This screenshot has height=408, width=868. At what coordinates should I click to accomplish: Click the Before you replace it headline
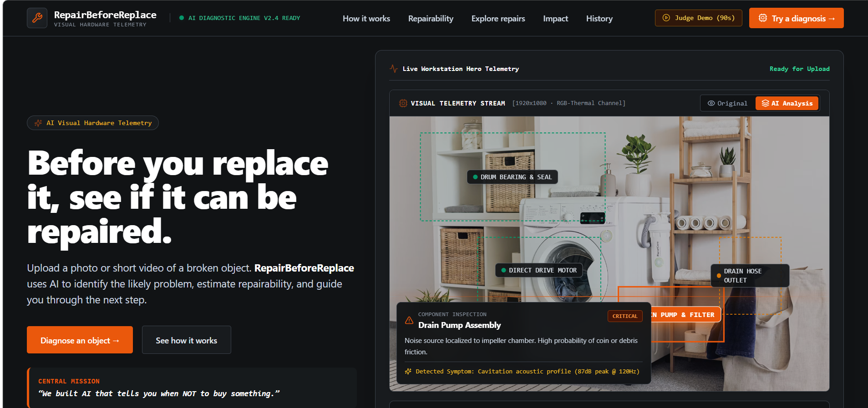click(178, 197)
